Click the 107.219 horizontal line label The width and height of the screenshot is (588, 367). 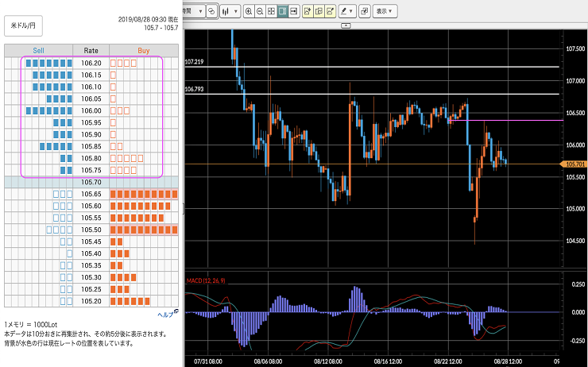pos(194,62)
